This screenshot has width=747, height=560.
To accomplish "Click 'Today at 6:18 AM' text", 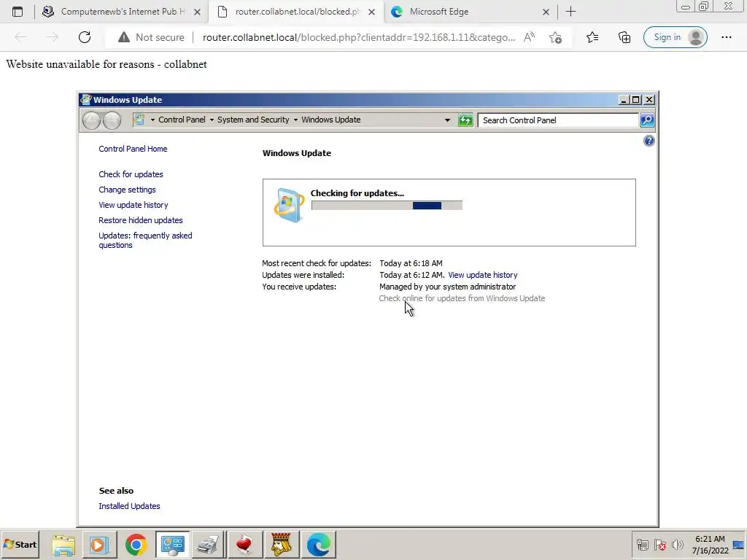I will pos(411,263).
